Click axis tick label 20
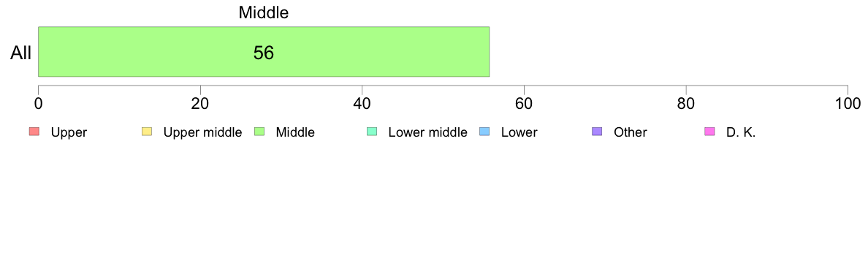Screen dimensions: 868x269 click(200, 104)
